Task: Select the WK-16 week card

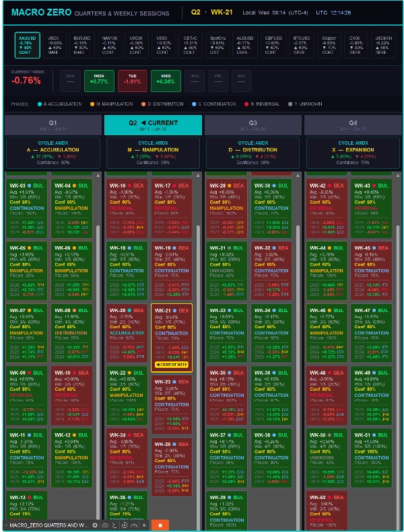Action: [127, 208]
